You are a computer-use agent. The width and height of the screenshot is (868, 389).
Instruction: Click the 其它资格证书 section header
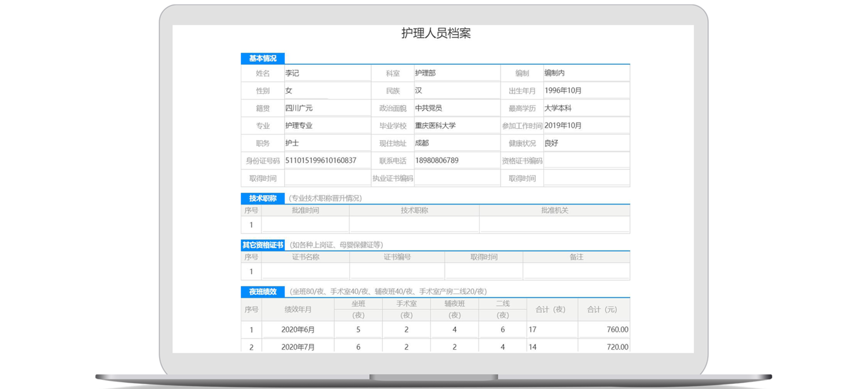[x=263, y=245]
